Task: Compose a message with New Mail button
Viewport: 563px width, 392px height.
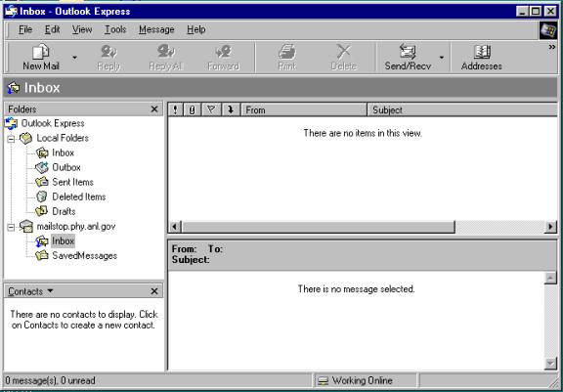Action: click(x=41, y=58)
